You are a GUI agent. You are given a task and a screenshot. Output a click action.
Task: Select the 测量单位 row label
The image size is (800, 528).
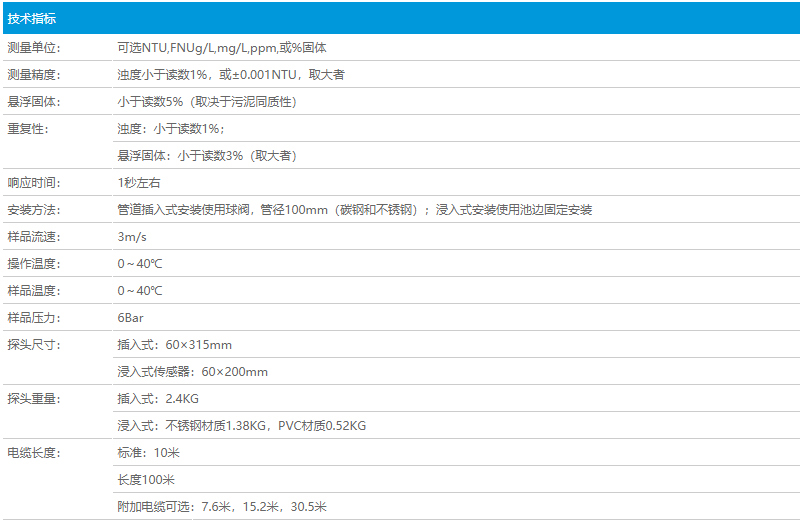[x=34, y=48]
